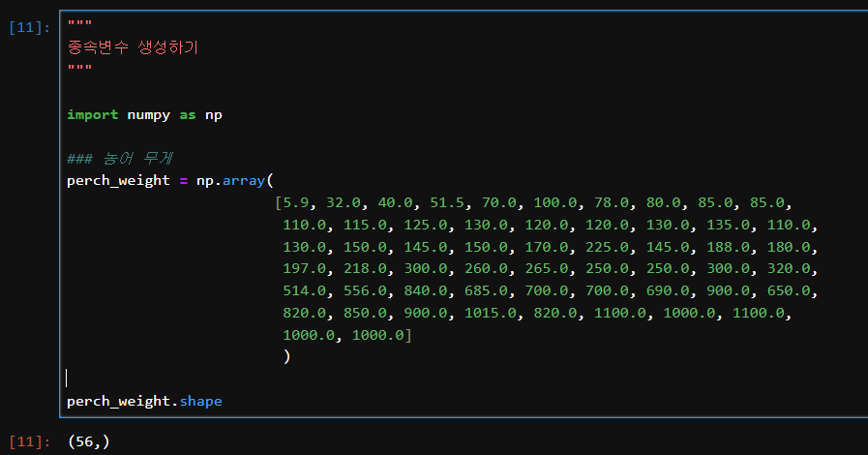The width and height of the screenshot is (868, 455).
Task: Click the value 40.0 in the array
Action: [395, 202]
